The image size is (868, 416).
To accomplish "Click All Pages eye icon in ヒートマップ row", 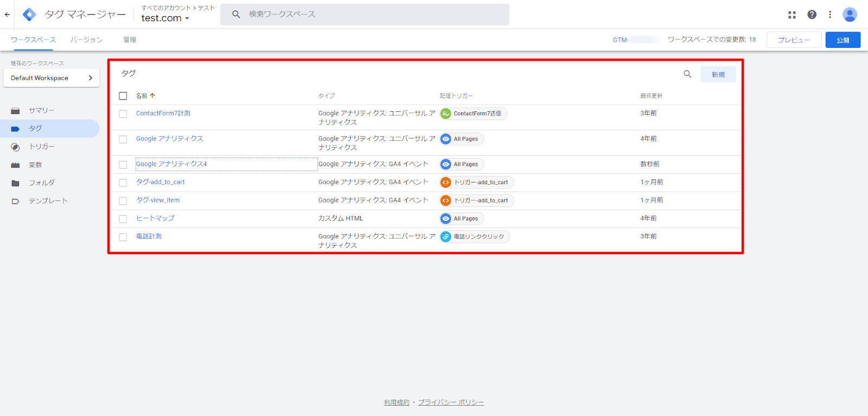I will (x=446, y=218).
